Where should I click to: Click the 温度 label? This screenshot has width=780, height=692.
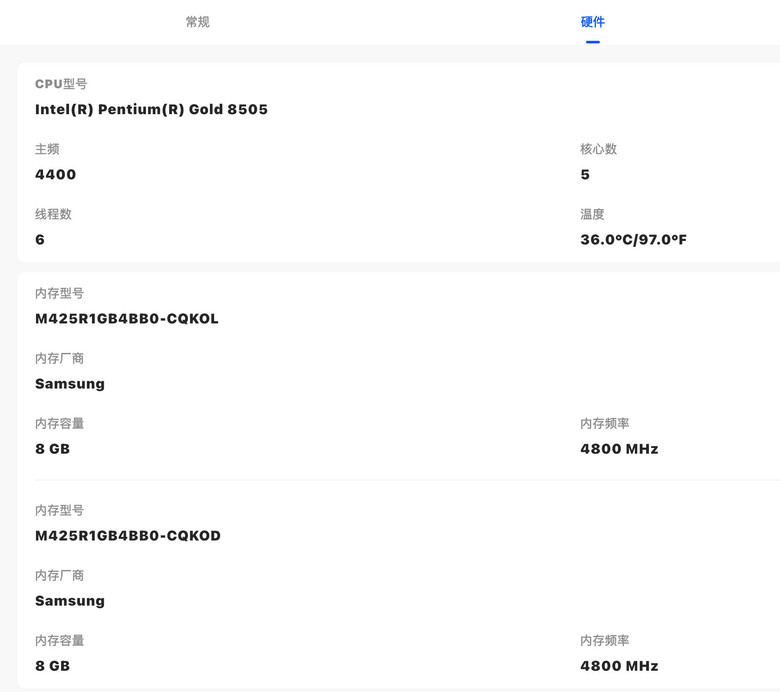(592, 214)
